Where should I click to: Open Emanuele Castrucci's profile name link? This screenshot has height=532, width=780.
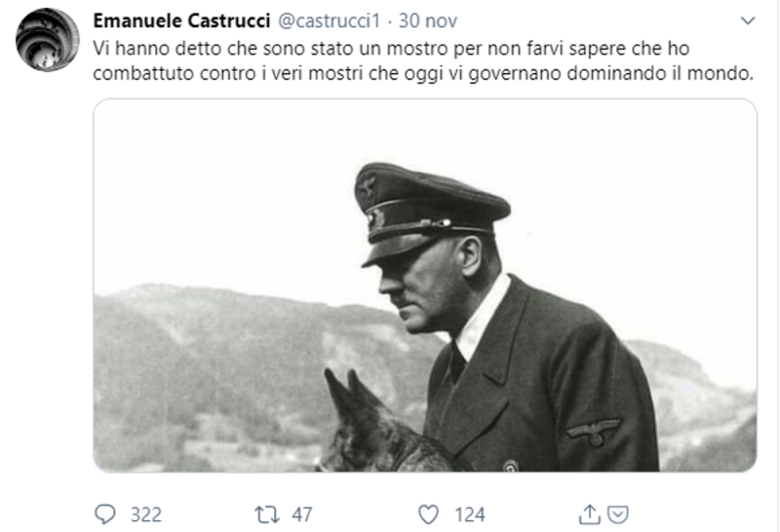coord(181,20)
